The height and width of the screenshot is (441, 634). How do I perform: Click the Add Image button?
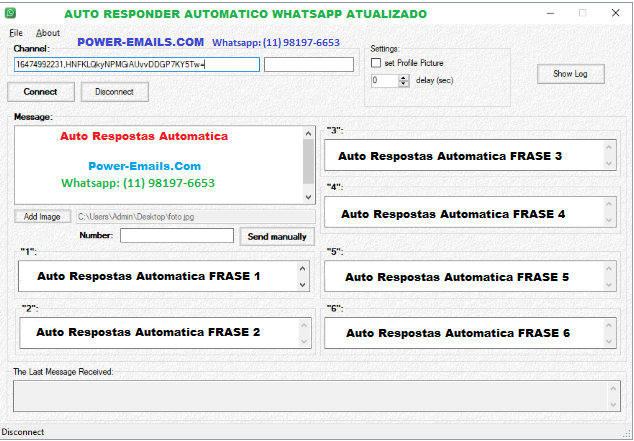click(42, 217)
